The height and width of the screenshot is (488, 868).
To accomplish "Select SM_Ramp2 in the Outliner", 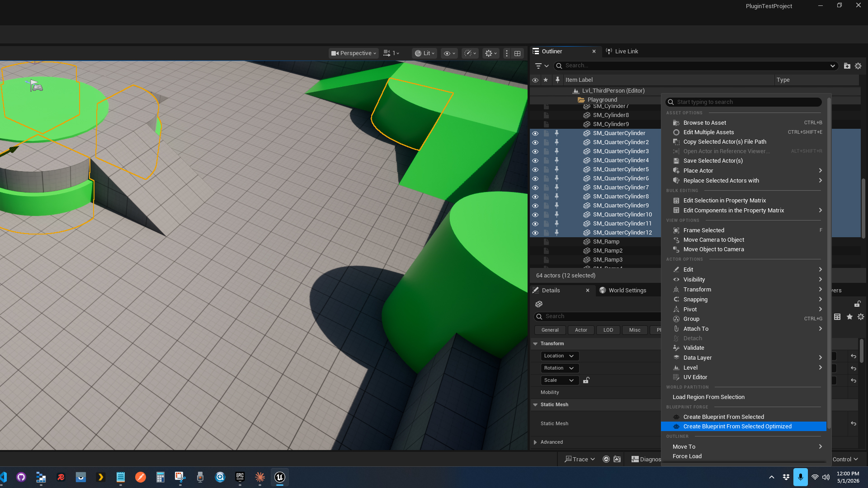I will coord(608,251).
